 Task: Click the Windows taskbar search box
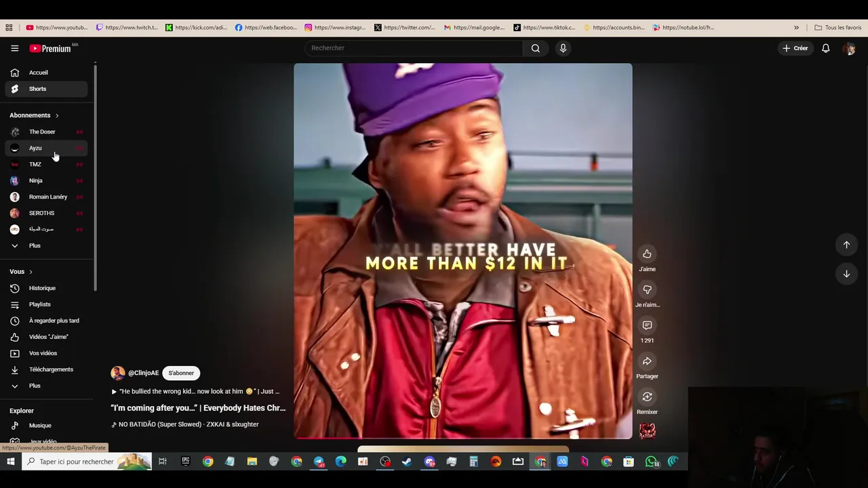(x=87, y=462)
